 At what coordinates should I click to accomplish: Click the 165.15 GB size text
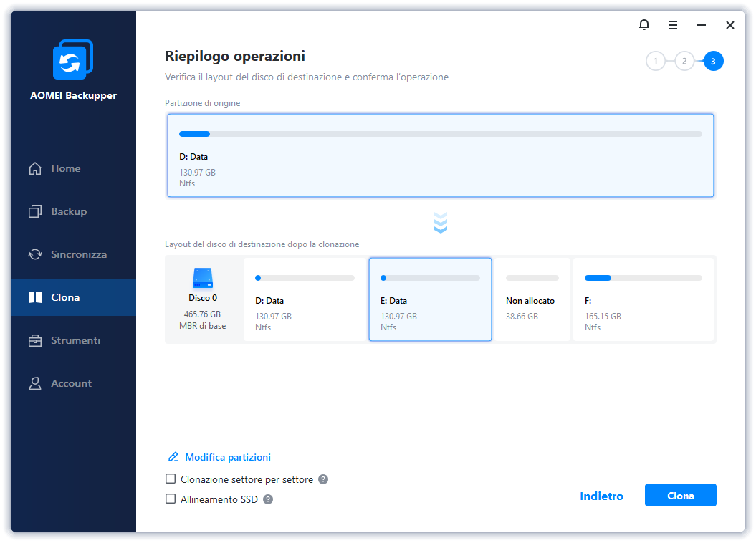pos(603,317)
